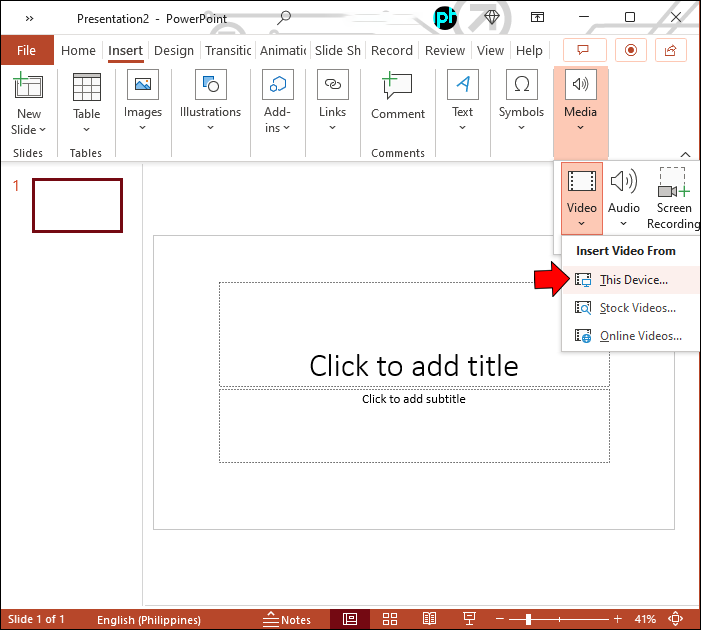Click the Slide 1 of 1 indicator

(36, 619)
